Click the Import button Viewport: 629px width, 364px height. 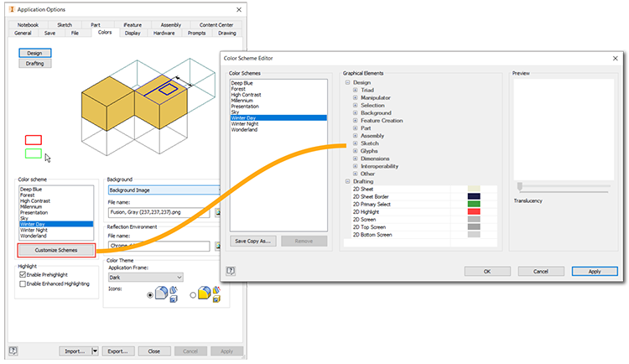click(75, 351)
